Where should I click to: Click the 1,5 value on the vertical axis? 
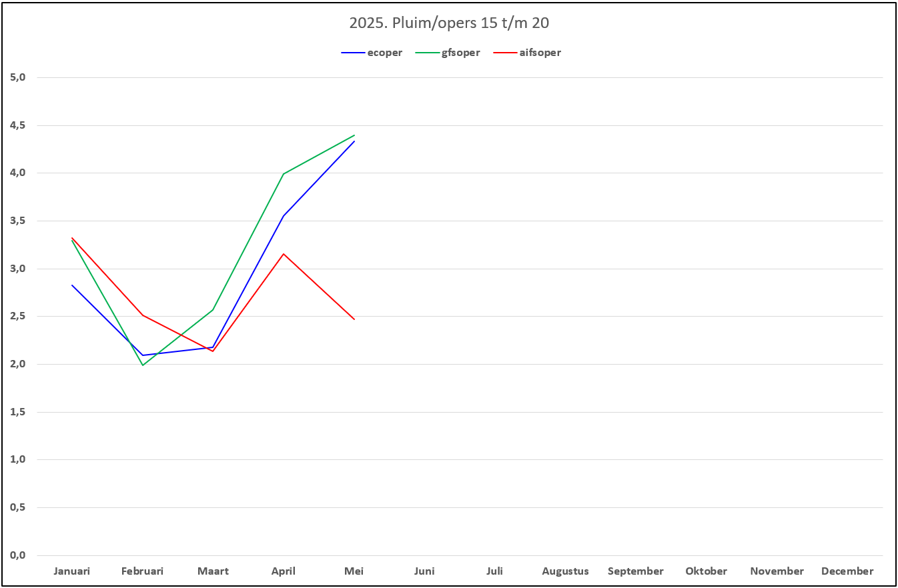(18, 412)
